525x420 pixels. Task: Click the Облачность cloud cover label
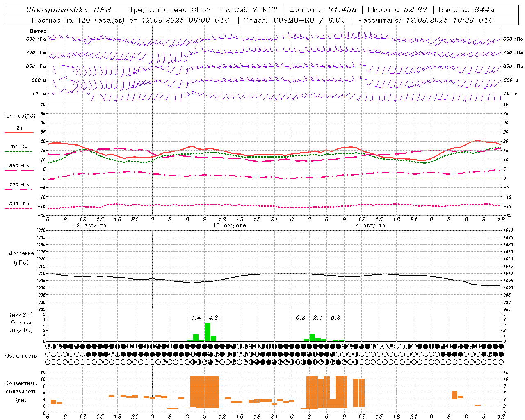(x=21, y=356)
